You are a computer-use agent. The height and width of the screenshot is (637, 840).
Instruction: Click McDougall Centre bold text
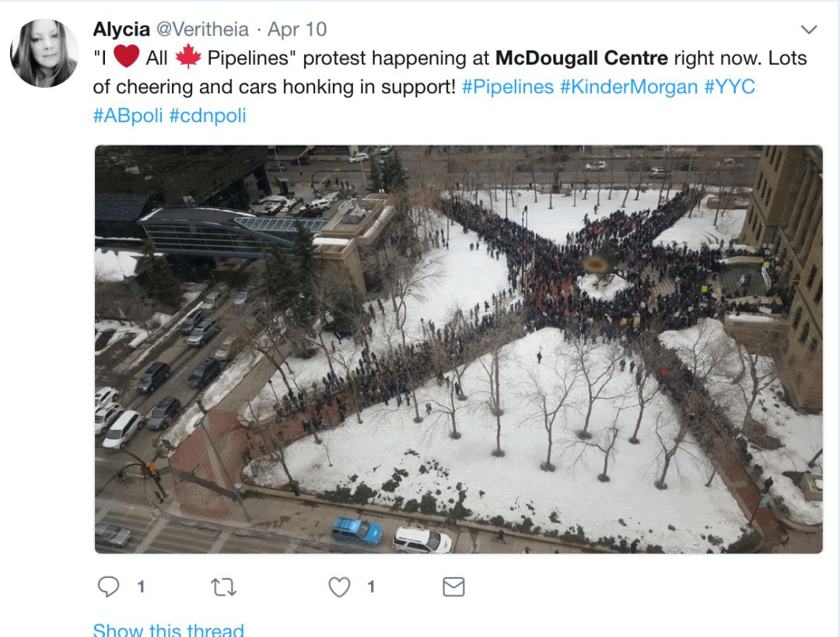click(x=582, y=58)
